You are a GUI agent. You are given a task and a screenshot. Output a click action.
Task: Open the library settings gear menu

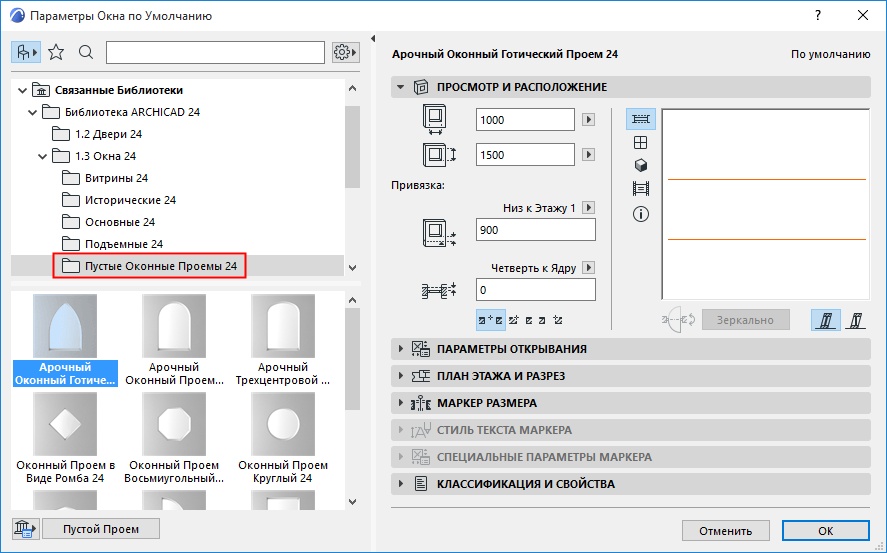[x=345, y=52]
